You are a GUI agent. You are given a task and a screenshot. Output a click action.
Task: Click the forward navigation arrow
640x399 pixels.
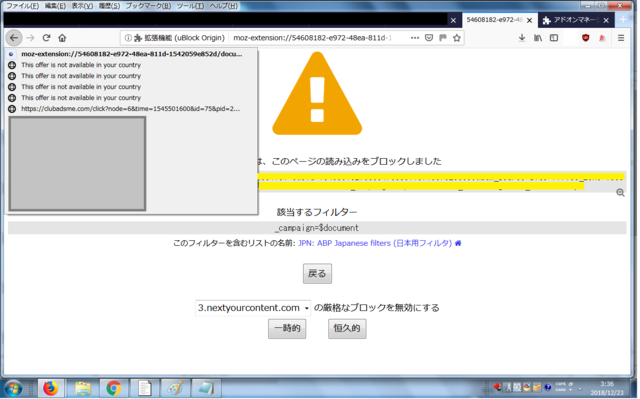point(31,38)
